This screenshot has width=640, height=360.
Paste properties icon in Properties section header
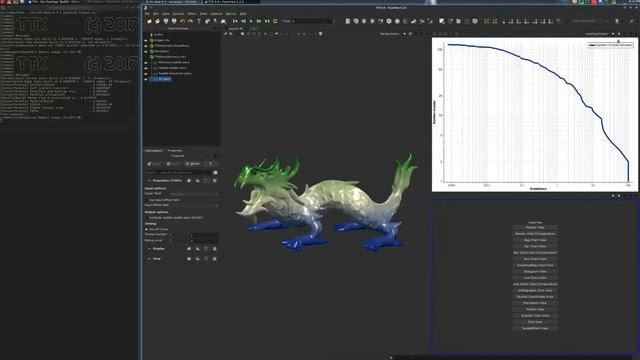(198, 180)
